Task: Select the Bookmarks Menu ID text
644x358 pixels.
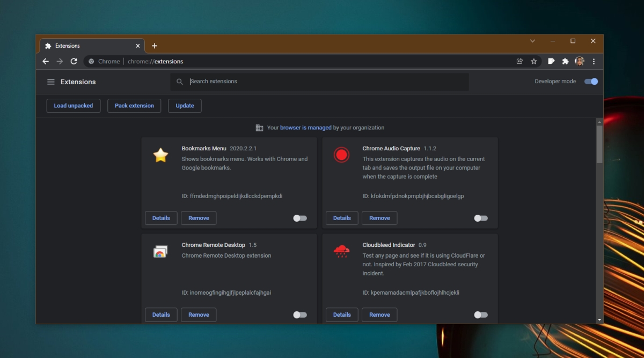Action: (x=232, y=196)
